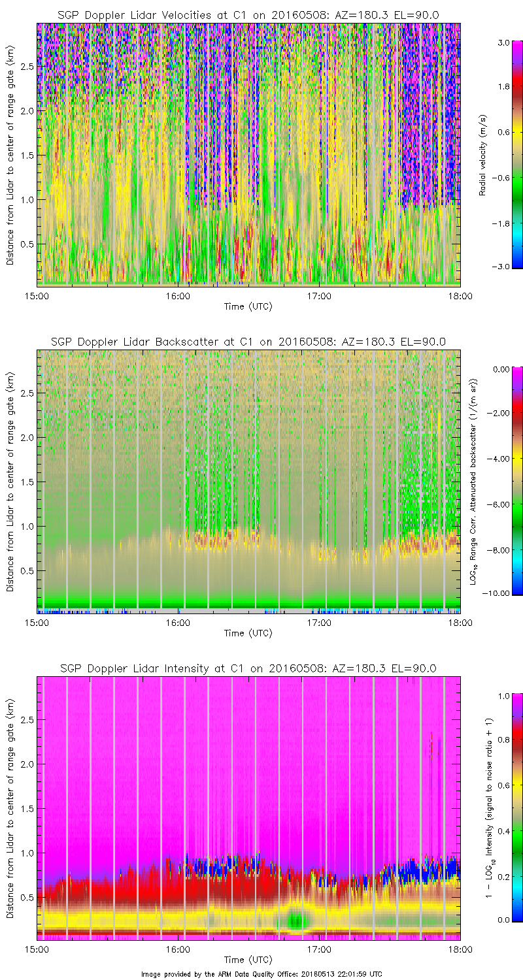Screen dimensions: 523x980
Task: Click the "Radial velocity (m/s)" color bar label
Action: pyautogui.click(x=482, y=154)
